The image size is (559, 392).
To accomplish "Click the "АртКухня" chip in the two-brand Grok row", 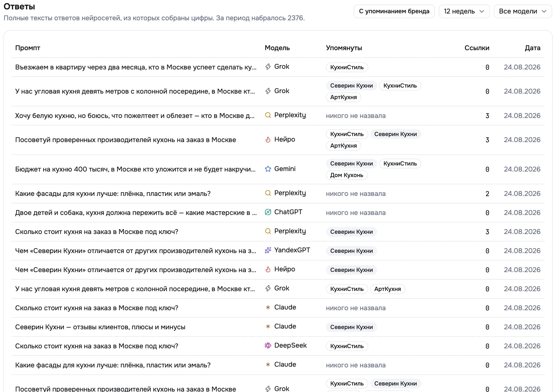I will (387, 289).
